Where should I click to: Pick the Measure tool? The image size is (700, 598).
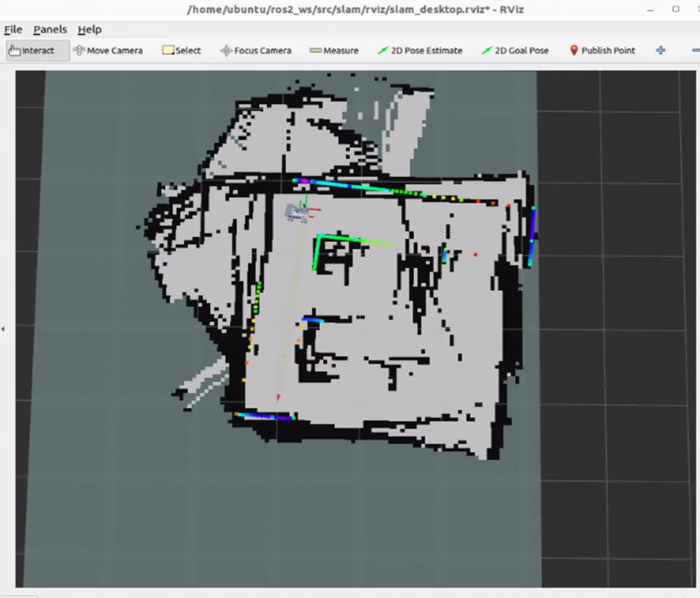pyautogui.click(x=334, y=51)
